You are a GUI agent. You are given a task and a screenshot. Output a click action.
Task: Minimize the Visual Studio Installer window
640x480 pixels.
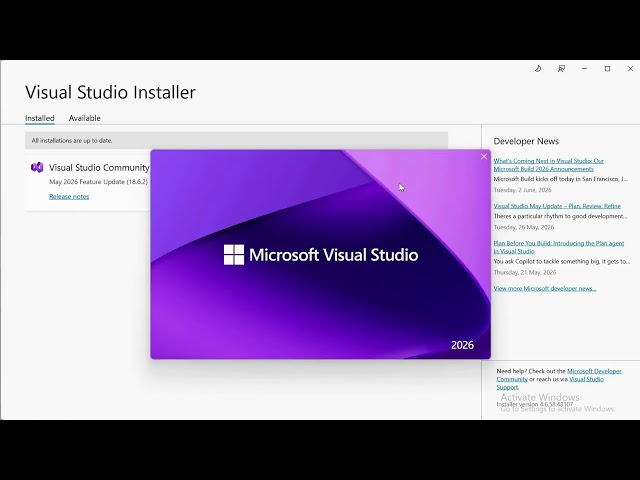(584, 69)
